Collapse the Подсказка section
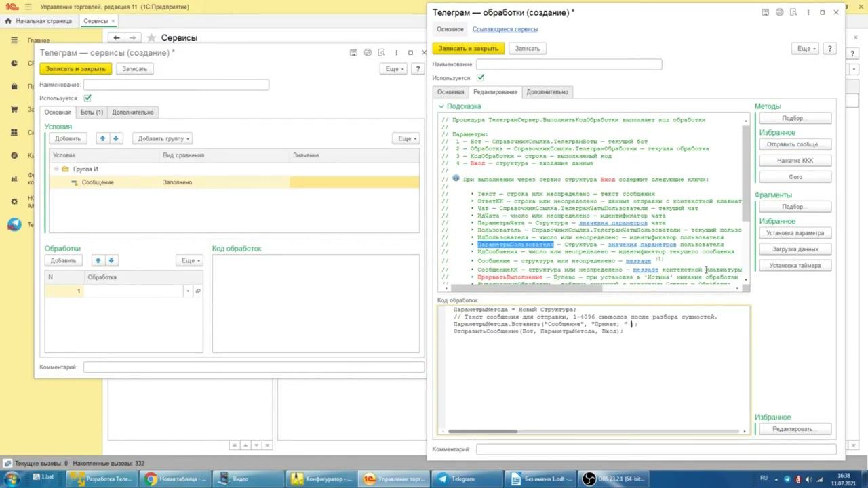Screen dimensions: 868x488 (441, 106)
